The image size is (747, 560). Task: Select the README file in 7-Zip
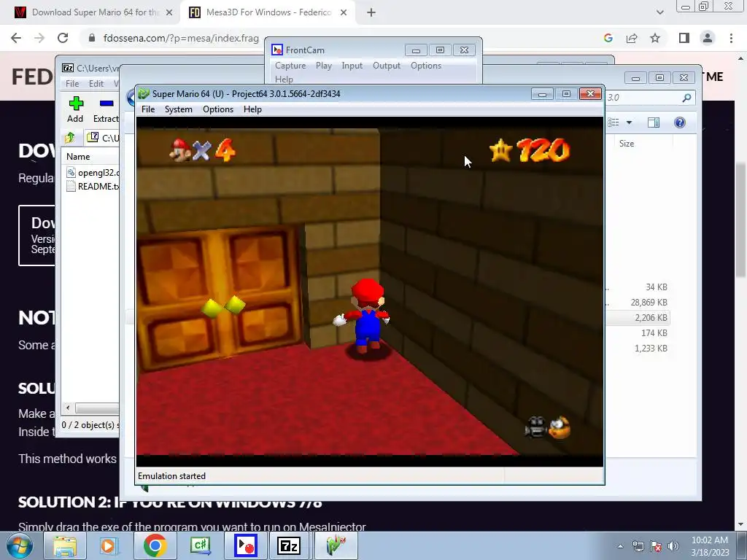[x=93, y=187]
